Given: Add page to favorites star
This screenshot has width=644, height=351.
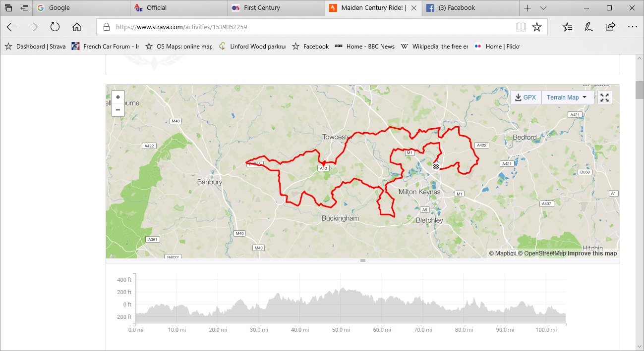Looking at the screenshot, I should point(536,27).
